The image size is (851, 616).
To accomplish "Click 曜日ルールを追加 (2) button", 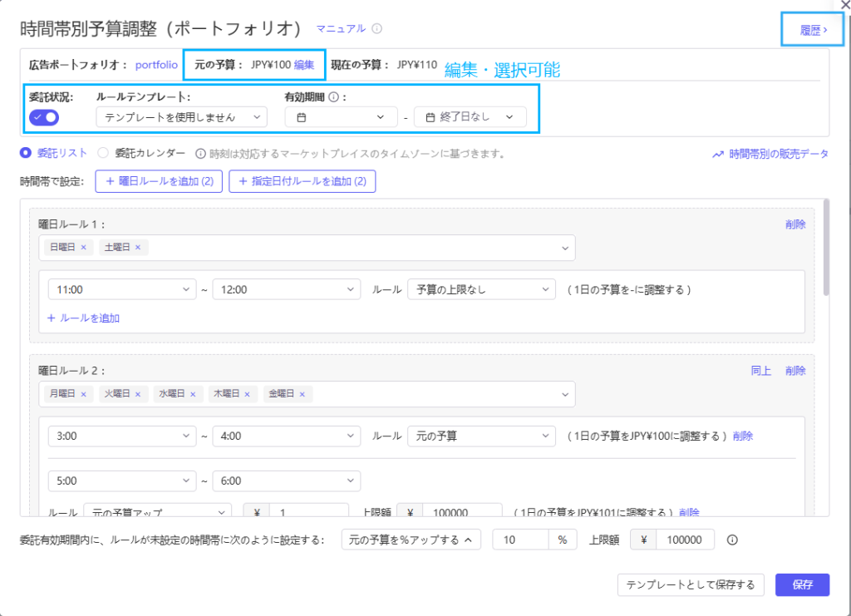I will [x=159, y=181].
